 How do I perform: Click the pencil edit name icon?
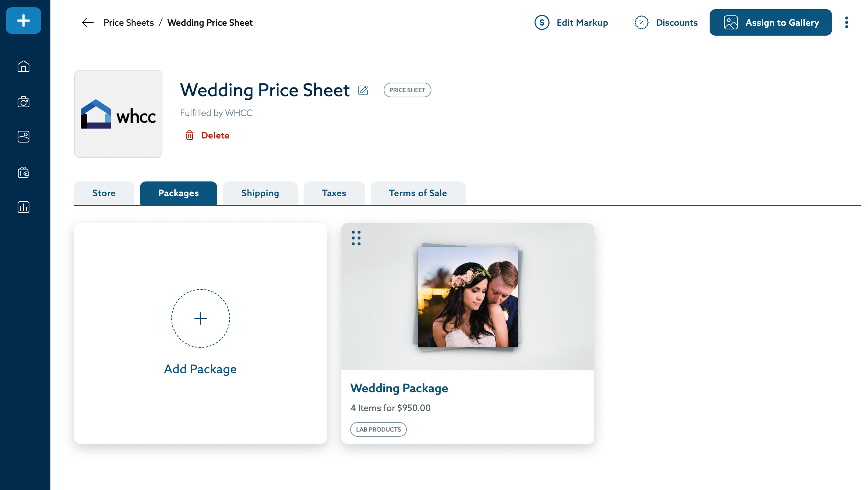tap(363, 90)
